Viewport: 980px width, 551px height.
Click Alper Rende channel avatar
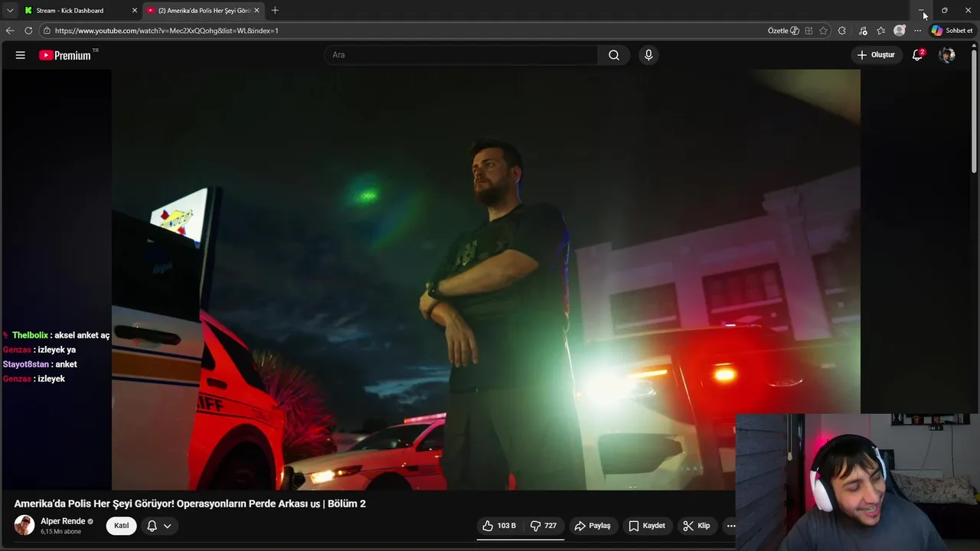24,526
